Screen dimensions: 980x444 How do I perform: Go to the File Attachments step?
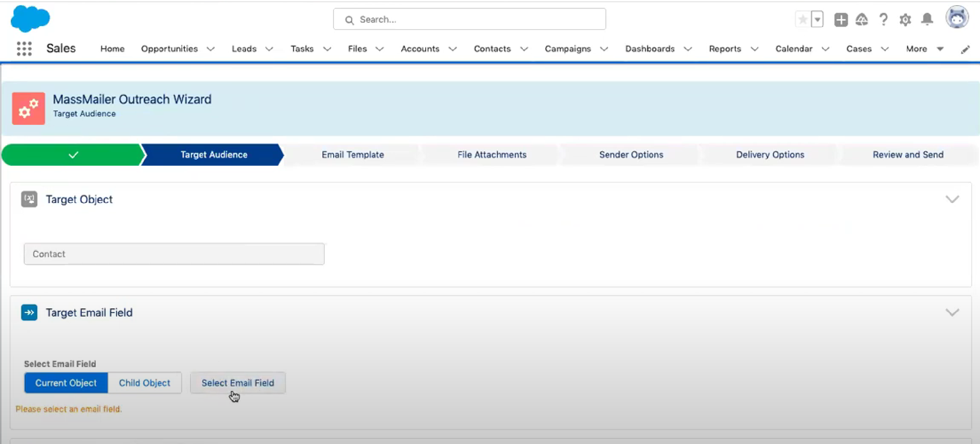pos(492,155)
